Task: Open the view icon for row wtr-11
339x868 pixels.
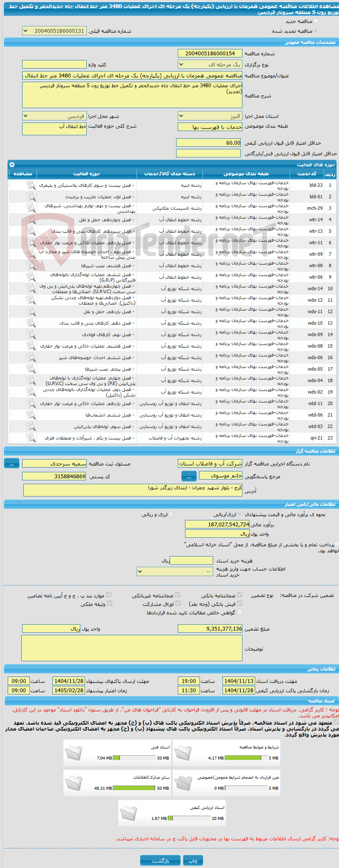Action: [30, 243]
